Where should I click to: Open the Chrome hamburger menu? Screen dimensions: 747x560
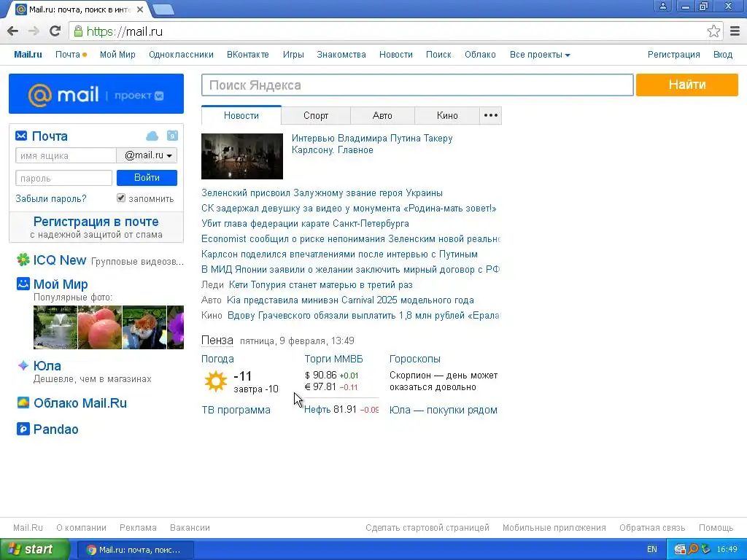pos(735,31)
